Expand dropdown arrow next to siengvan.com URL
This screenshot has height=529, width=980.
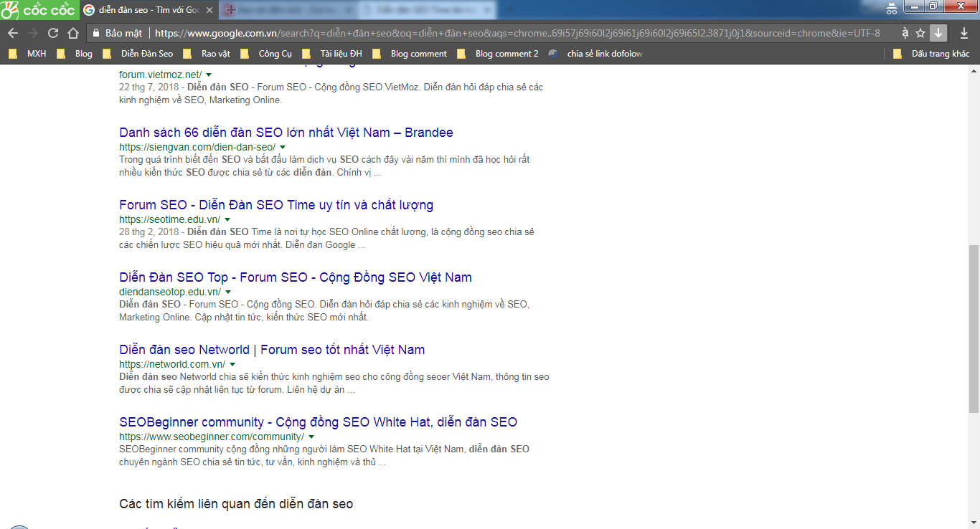click(283, 147)
